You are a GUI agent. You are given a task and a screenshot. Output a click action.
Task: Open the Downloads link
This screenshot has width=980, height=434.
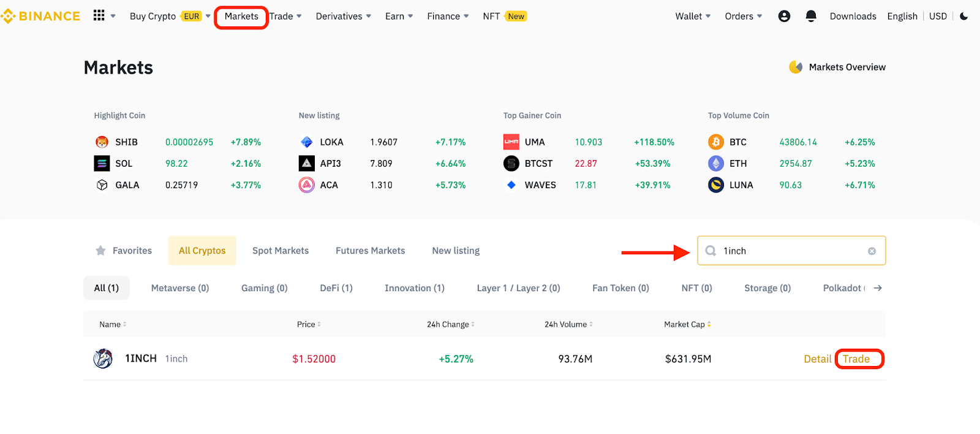853,17
